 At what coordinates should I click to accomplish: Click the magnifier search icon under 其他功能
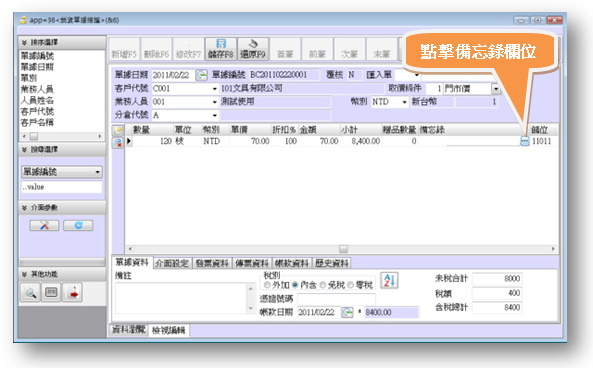30,292
